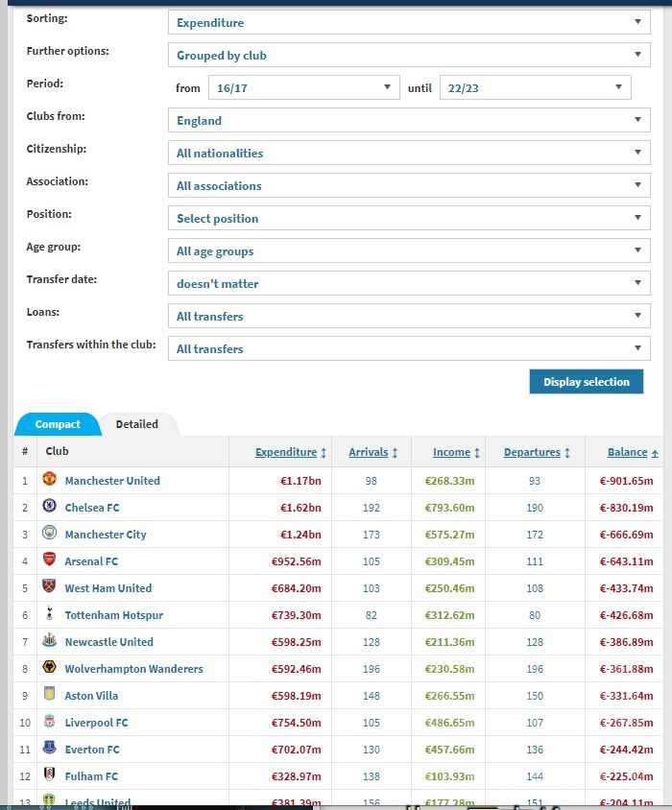Click the West Ham United crest
The width and height of the screenshot is (672, 810).
(50, 587)
